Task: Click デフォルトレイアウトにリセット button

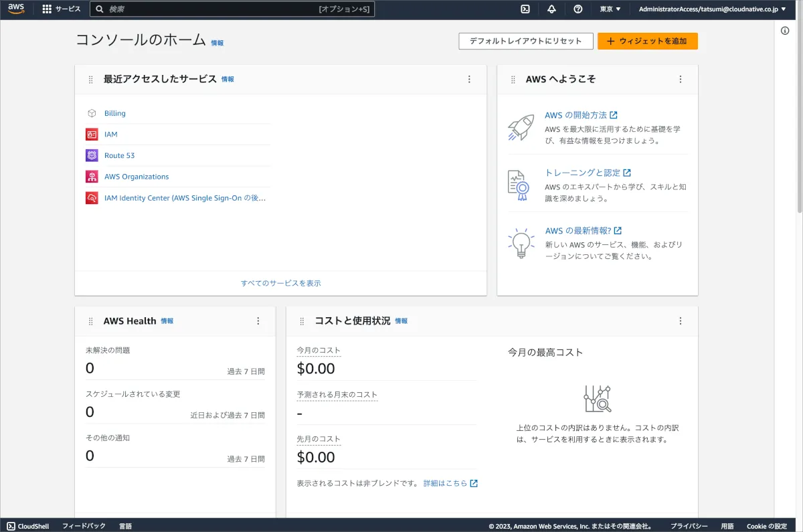Action: point(525,41)
